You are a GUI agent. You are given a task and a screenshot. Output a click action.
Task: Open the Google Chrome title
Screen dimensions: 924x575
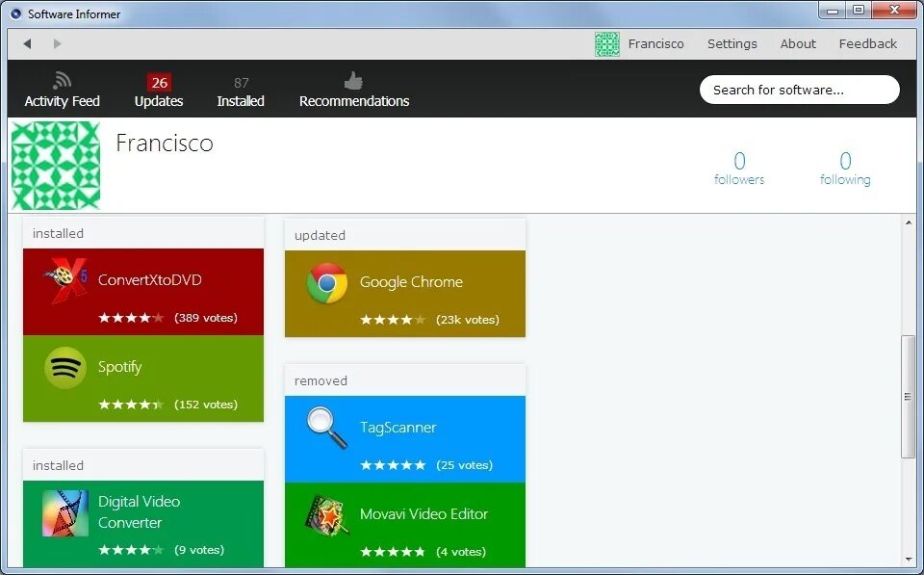[x=411, y=282]
